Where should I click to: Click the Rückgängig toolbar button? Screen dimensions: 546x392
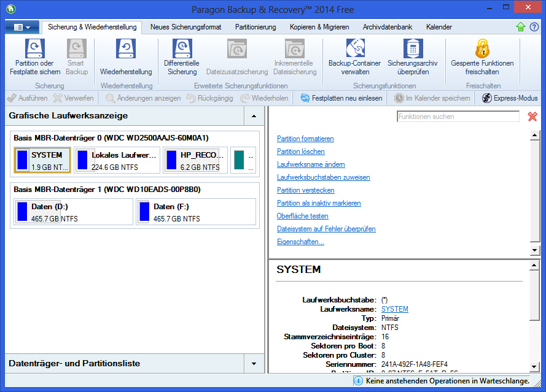[209, 98]
